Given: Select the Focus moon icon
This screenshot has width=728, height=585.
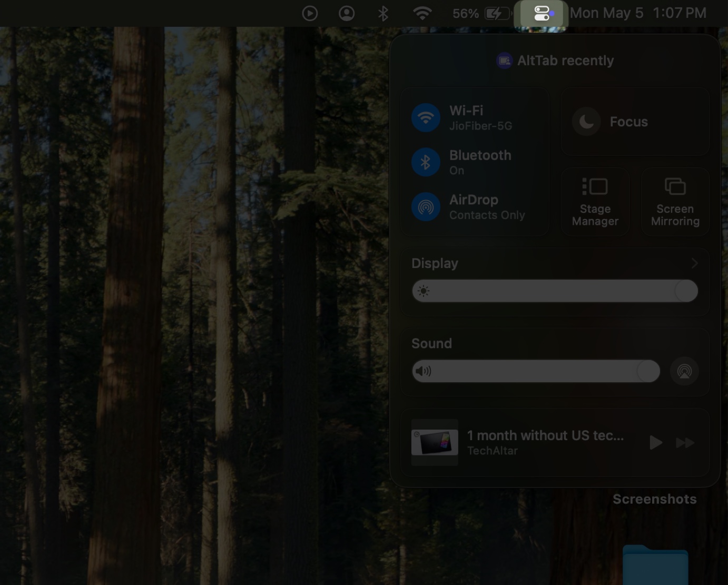Looking at the screenshot, I should (586, 121).
